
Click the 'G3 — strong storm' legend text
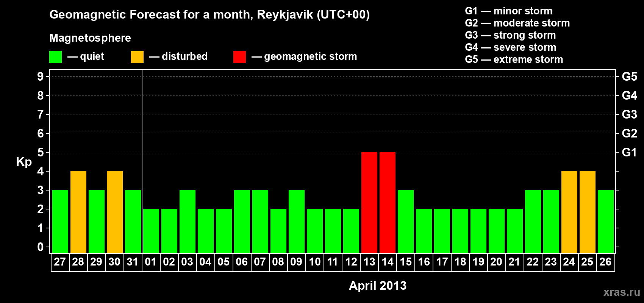tap(511, 35)
